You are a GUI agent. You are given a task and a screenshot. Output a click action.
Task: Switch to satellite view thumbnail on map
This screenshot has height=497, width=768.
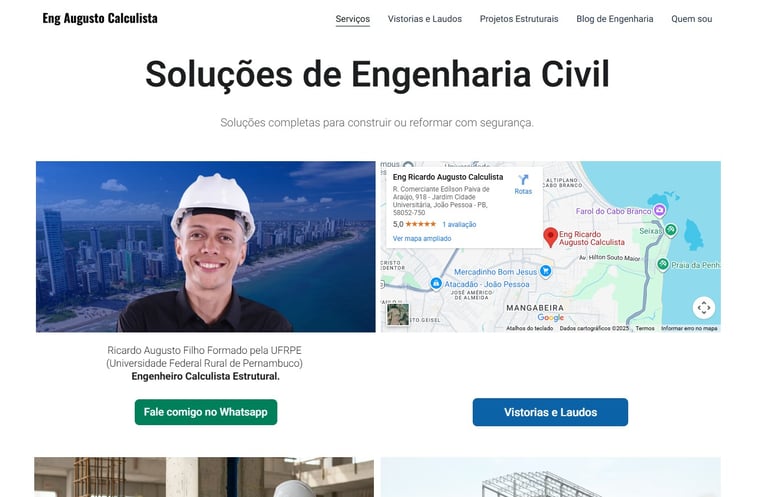pyautogui.click(x=398, y=314)
